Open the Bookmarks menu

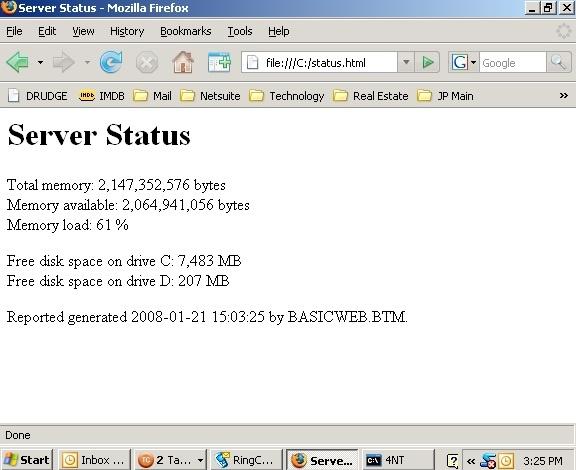[186, 31]
